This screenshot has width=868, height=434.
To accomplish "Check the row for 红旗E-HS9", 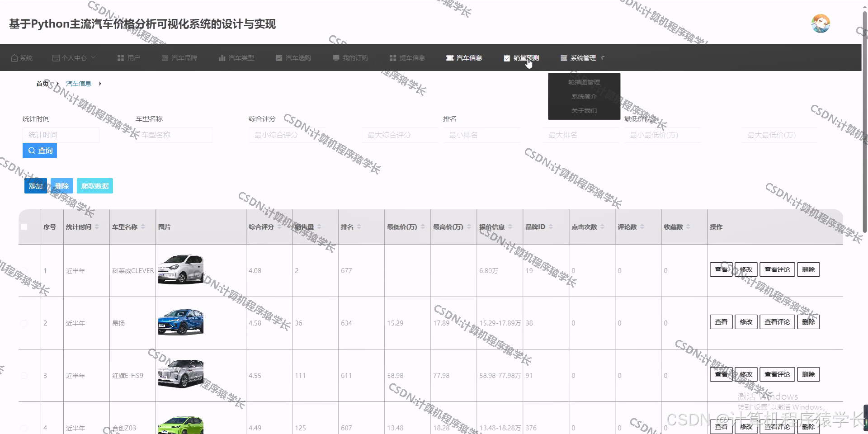I will point(24,376).
